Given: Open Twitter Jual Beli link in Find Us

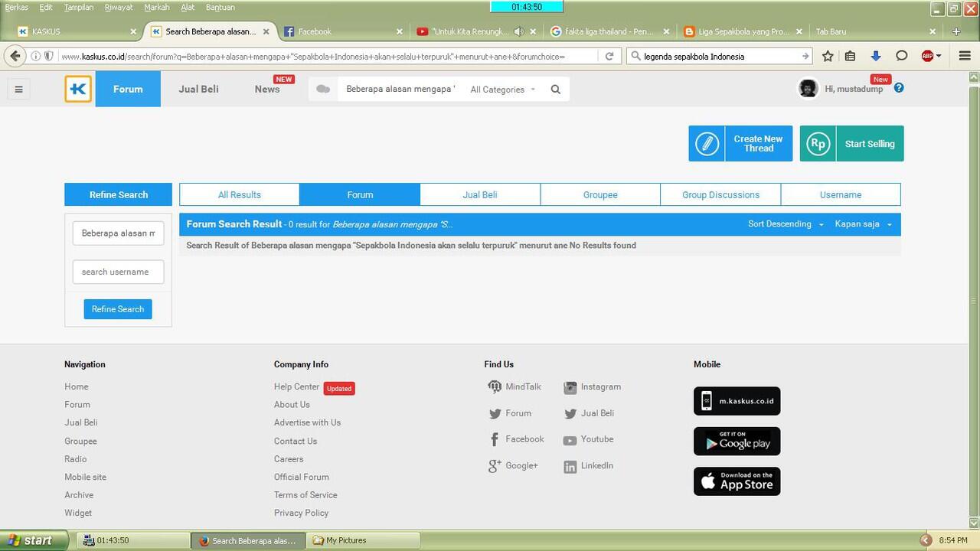Looking at the screenshot, I should [x=590, y=413].
